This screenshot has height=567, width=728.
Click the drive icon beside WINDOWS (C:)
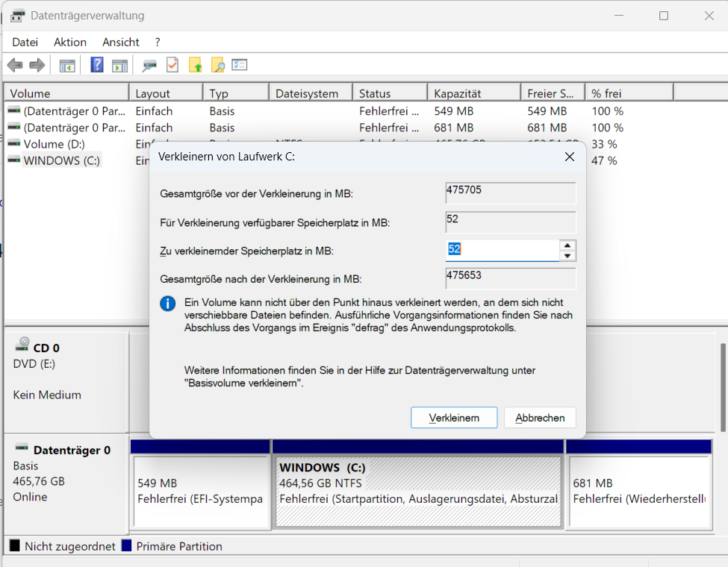coord(14,160)
